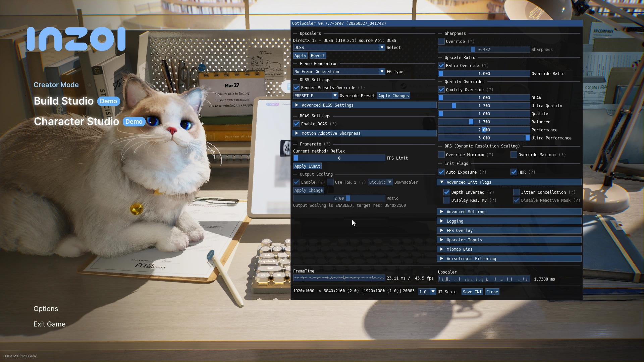Click the Framerate help (?) marker
Viewport: 644px width, 362px height.
coord(327,144)
